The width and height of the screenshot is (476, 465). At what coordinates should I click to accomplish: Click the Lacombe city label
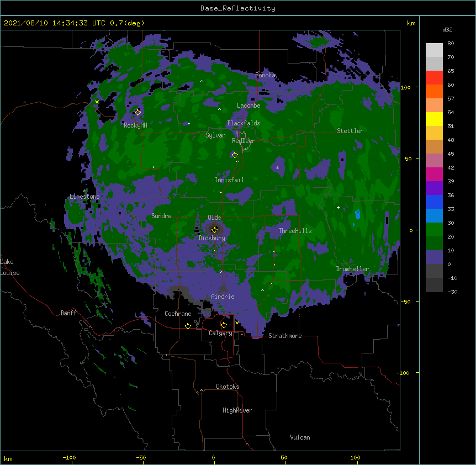coord(248,105)
